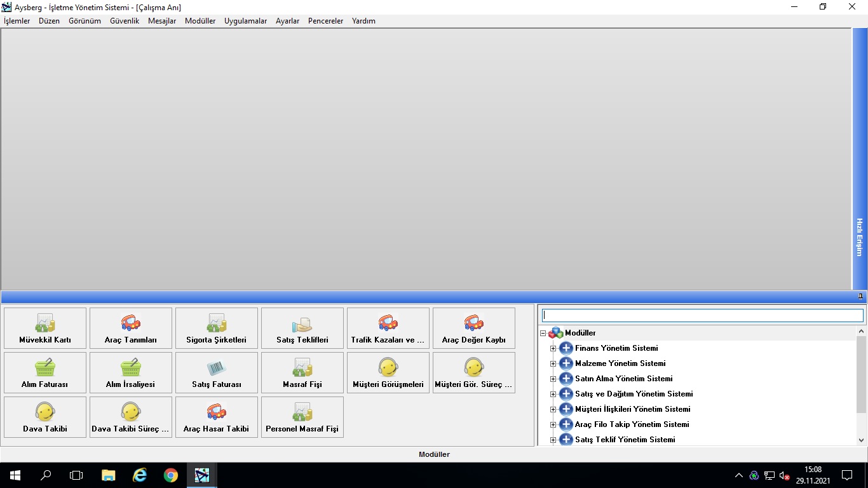This screenshot has width=868, height=488.
Task: Open the Ayarlar menu
Action: (287, 21)
